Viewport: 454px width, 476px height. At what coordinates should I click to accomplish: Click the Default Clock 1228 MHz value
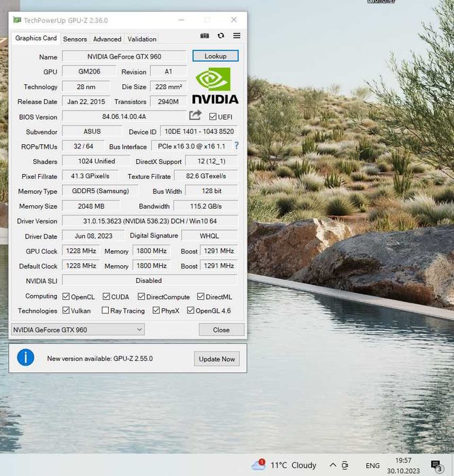tap(81, 265)
